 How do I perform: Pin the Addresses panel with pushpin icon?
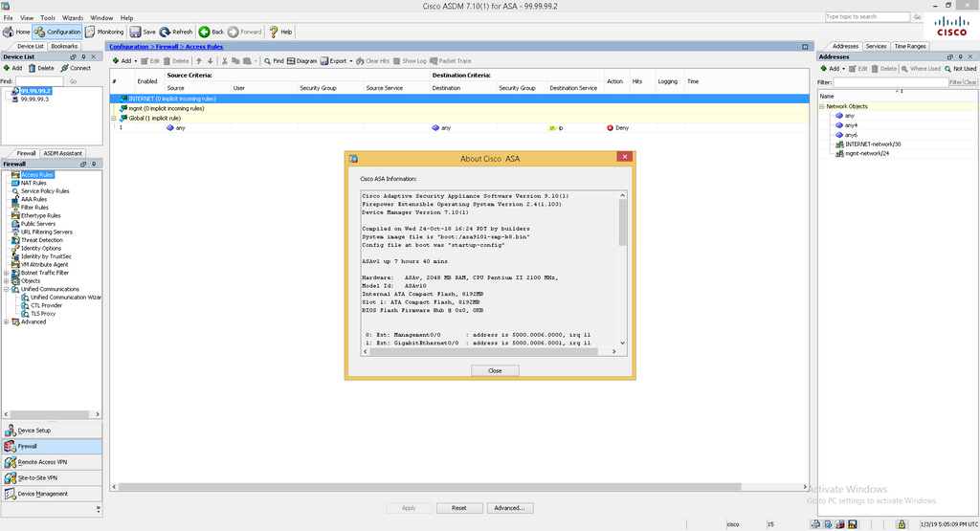coord(961,56)
